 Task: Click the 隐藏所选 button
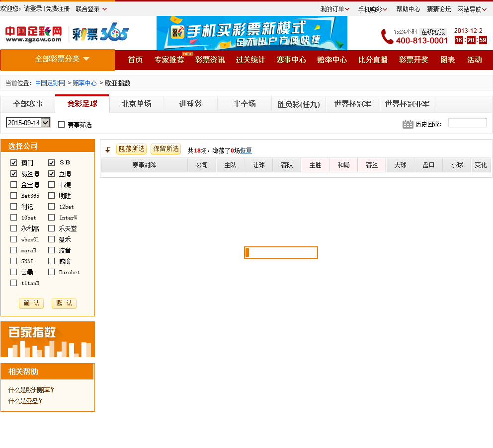[131, 149]
